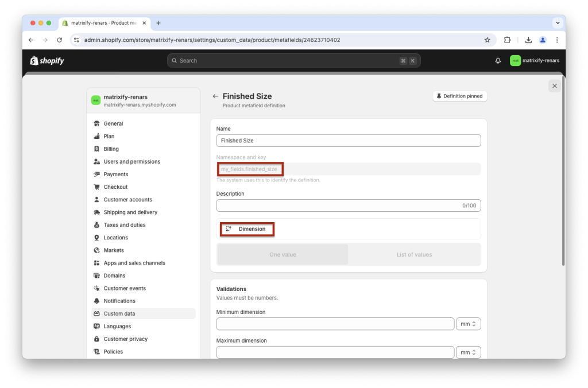Select the Shipping and delivery settings icon

97,212
